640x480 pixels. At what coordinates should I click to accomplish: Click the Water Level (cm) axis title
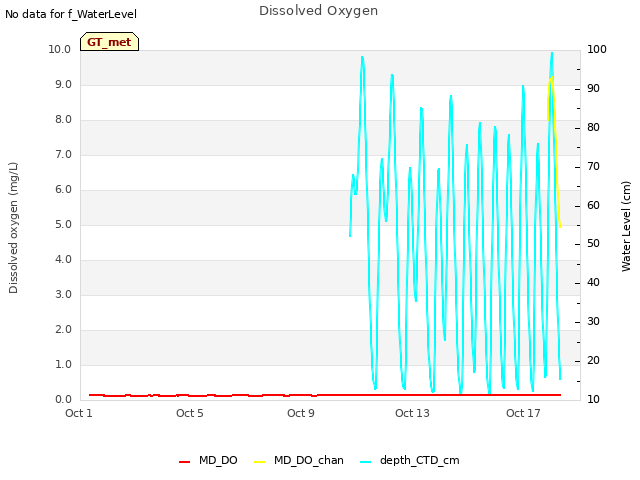pyautogui.click(x=626, y=227)
